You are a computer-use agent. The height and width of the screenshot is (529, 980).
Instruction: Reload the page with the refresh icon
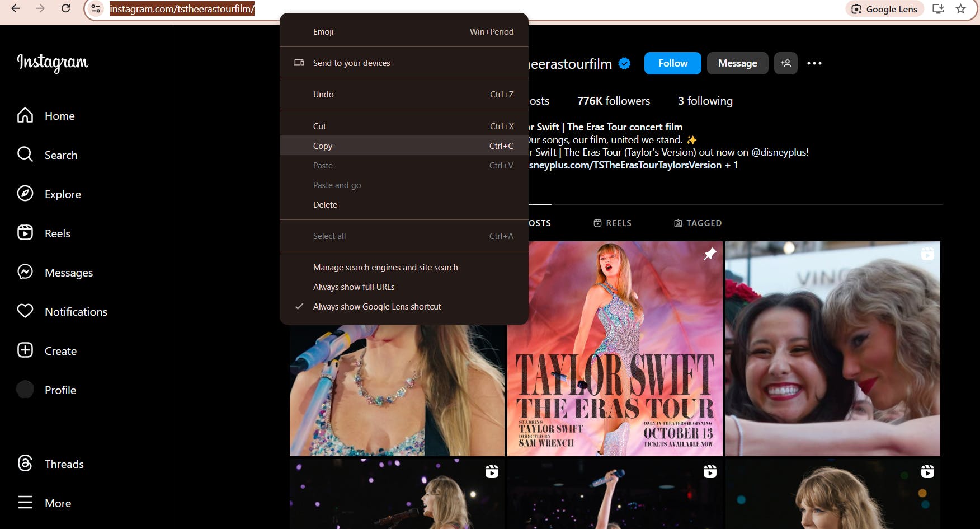65,8
